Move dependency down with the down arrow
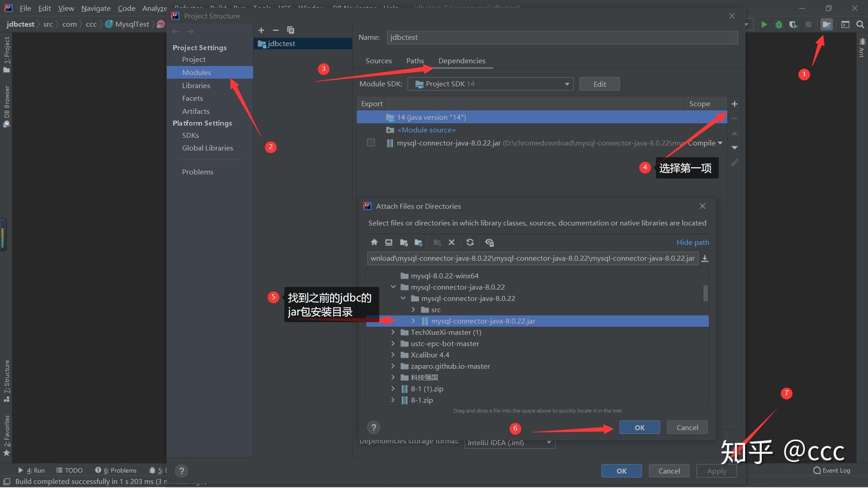This screenshot has height=488, width=868. click(735, 147)
